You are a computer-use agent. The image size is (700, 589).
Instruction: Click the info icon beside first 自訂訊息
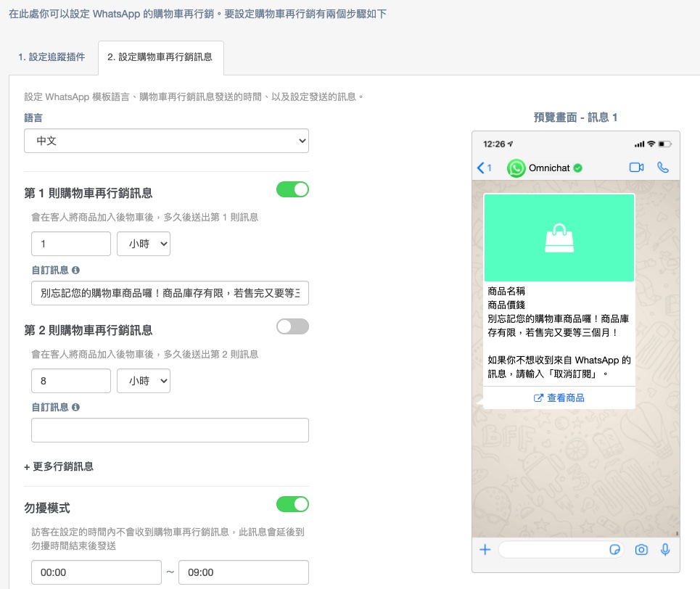tap(75, 270)
